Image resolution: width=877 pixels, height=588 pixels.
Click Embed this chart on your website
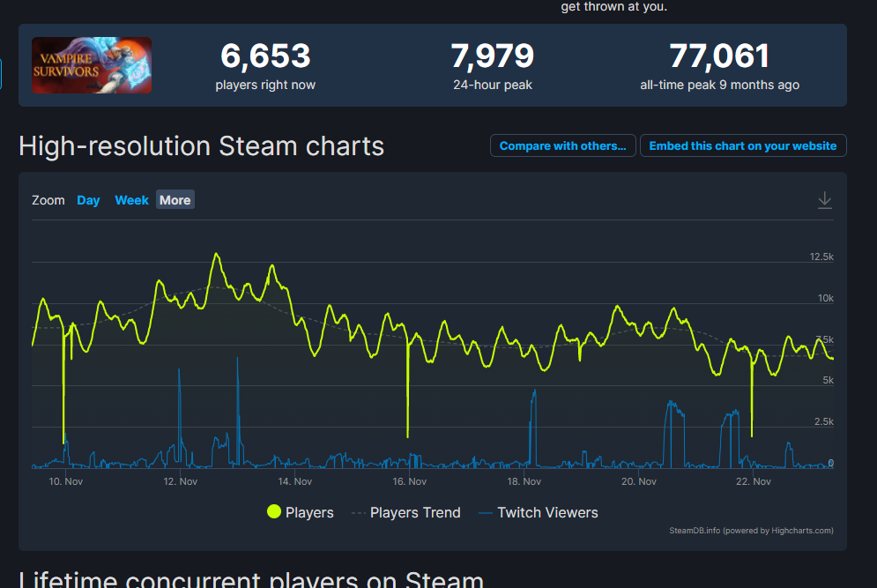(x=743, y=146)
